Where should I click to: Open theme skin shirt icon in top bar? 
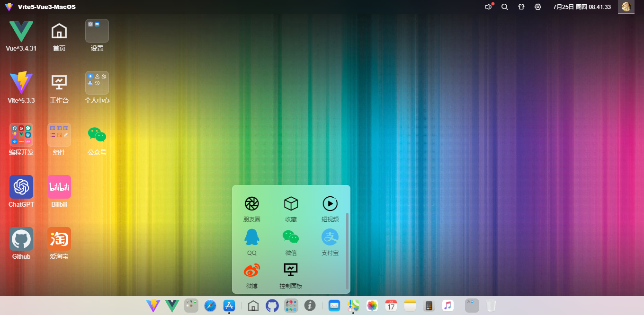tap(521, 7)
